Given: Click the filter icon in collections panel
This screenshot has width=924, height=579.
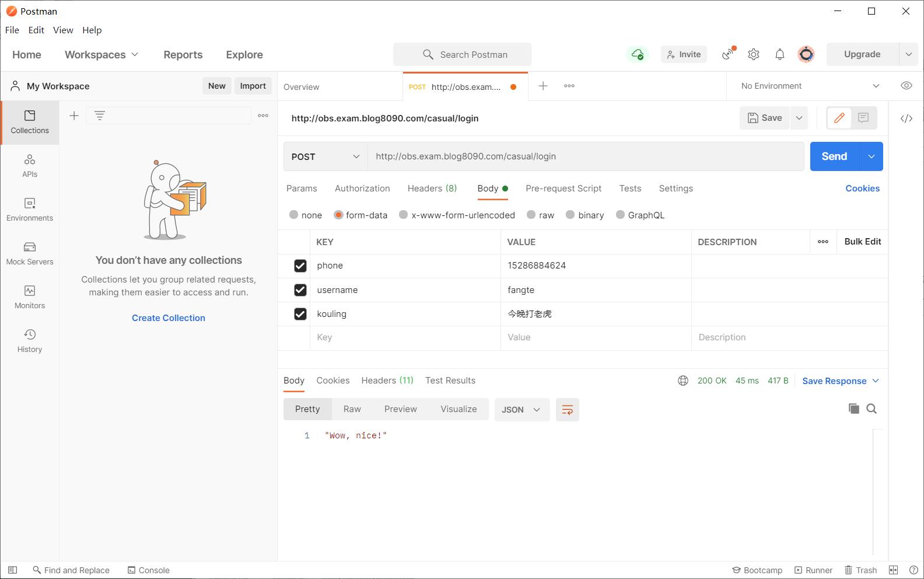Looking at the screenshot, I should pyautogui.click(x=100, y=116).
